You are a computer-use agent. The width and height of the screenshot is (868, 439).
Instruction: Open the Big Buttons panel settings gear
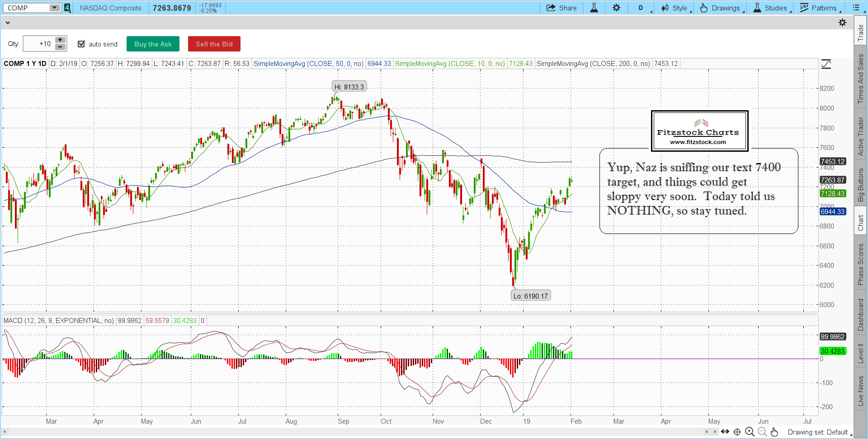point(842,23)
